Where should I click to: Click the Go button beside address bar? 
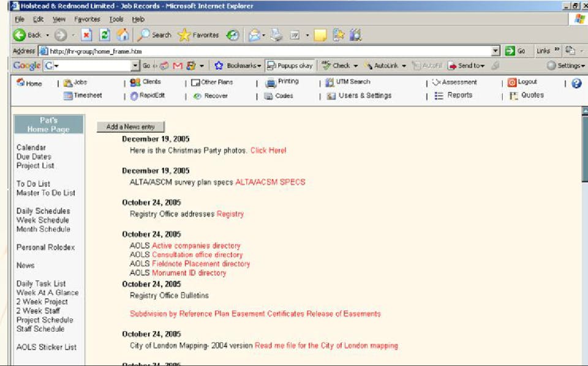(x=515, y=51)
